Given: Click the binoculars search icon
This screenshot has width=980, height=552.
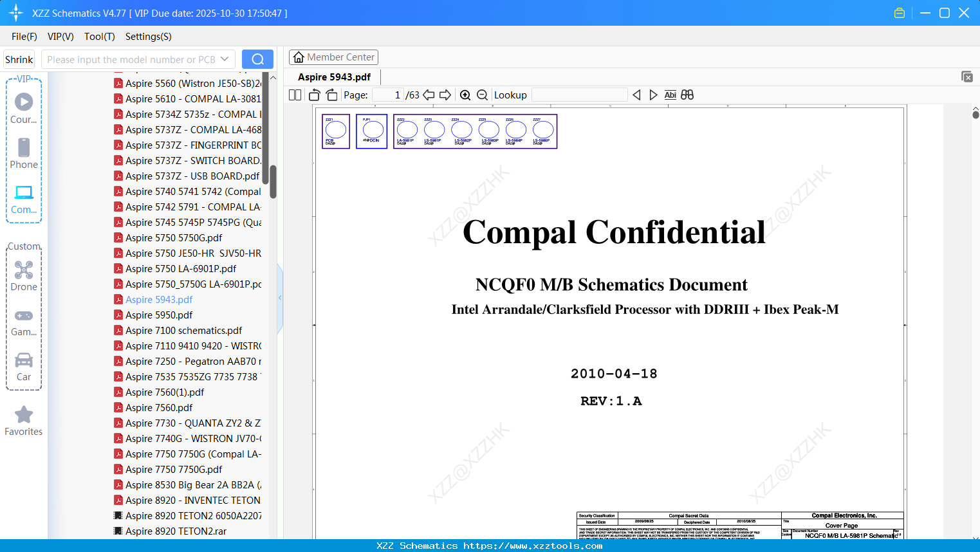Looking at the screenshot, I should [687, 95].
